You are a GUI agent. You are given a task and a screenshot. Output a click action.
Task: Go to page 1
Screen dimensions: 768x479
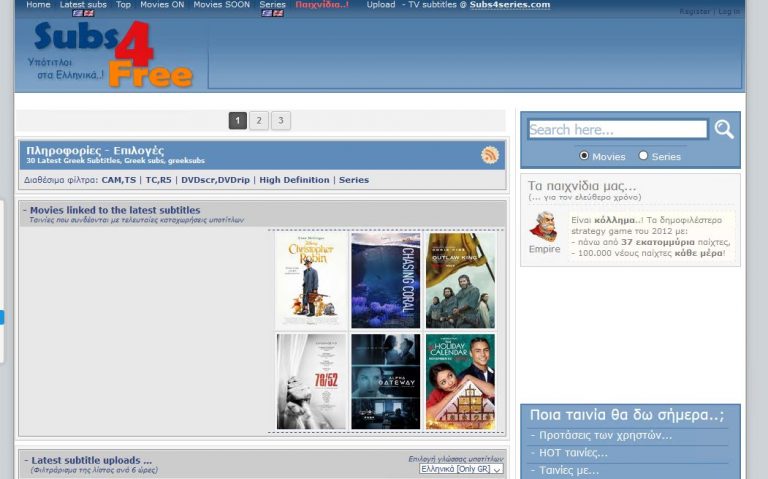click(238, 120)
